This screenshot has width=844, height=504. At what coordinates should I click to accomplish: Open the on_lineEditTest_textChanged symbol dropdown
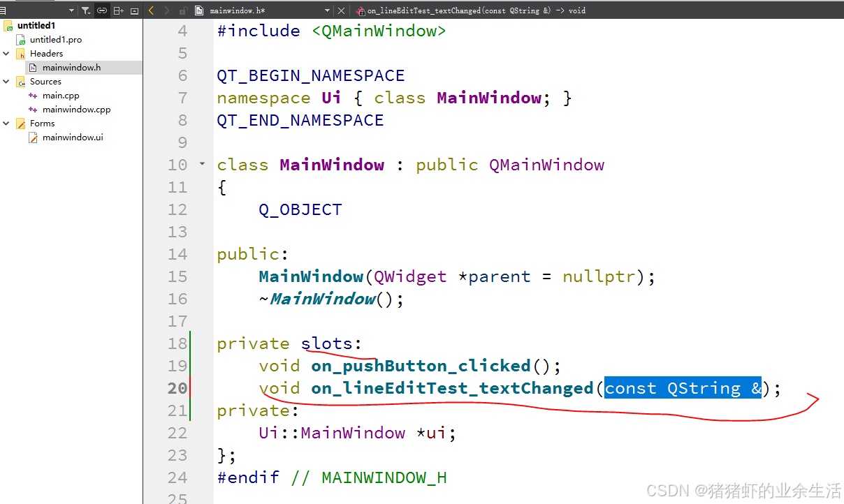(476, 10)
